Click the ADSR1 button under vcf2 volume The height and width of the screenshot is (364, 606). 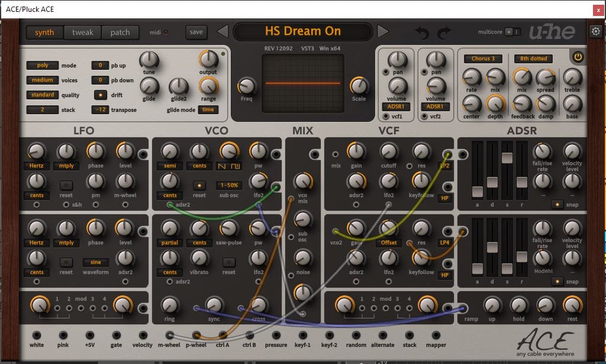[x=435, y=107]
